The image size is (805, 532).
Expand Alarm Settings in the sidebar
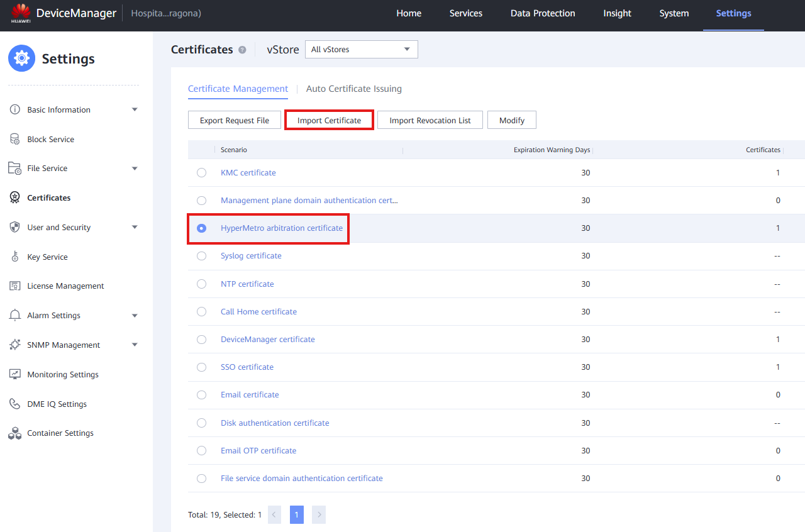pos(53,315)
